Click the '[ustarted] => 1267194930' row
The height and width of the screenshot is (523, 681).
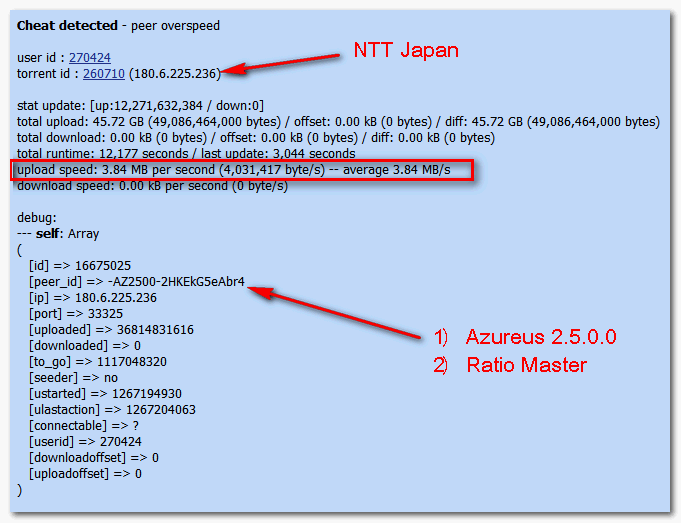105,394
